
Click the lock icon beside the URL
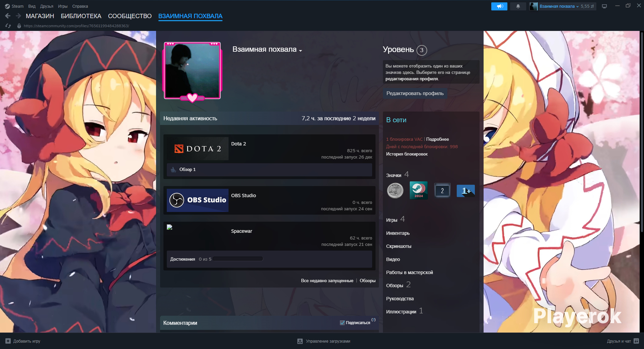pos(19,26)
